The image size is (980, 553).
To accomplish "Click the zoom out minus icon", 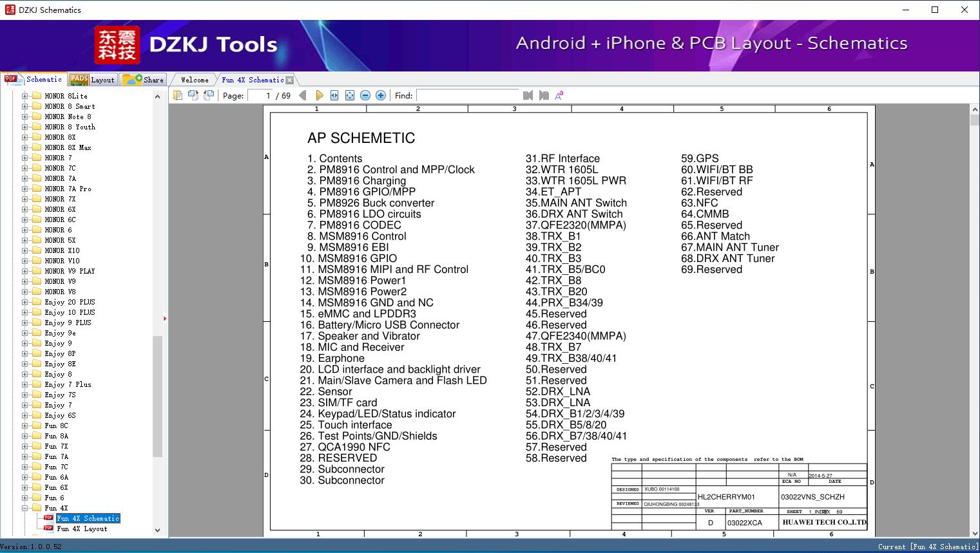I will point(365,95).
